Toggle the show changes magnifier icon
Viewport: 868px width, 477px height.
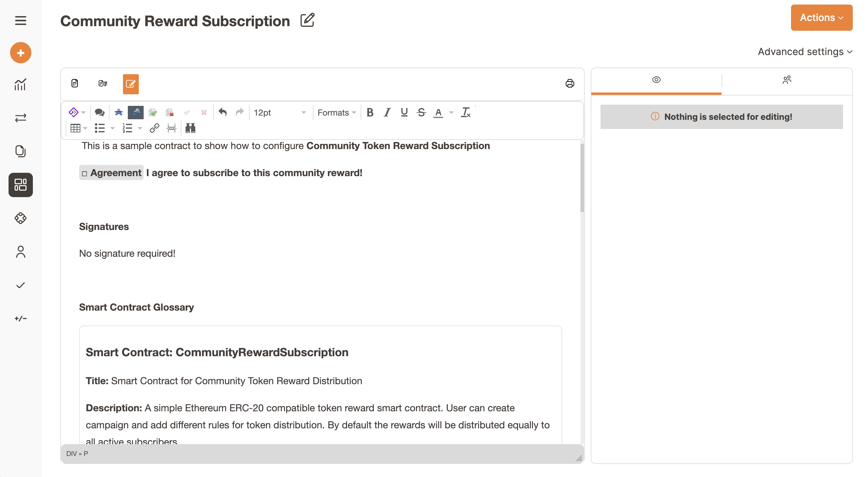[135, 112]
